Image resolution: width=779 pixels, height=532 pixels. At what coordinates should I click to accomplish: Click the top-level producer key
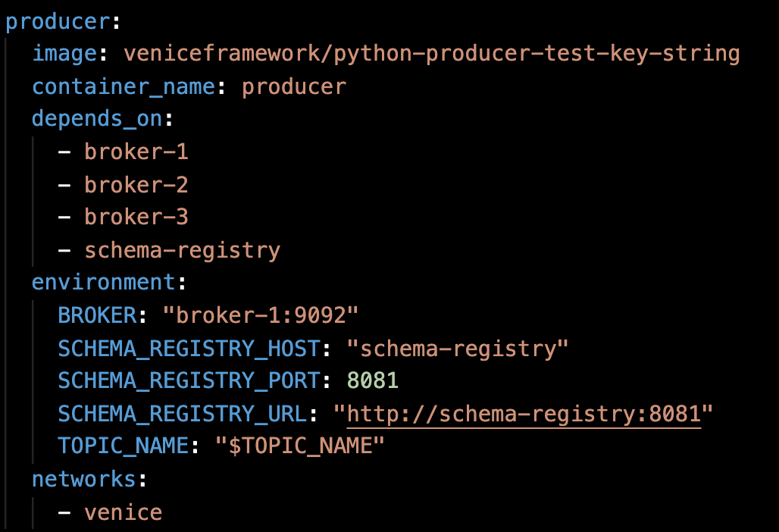click(58, 21)
